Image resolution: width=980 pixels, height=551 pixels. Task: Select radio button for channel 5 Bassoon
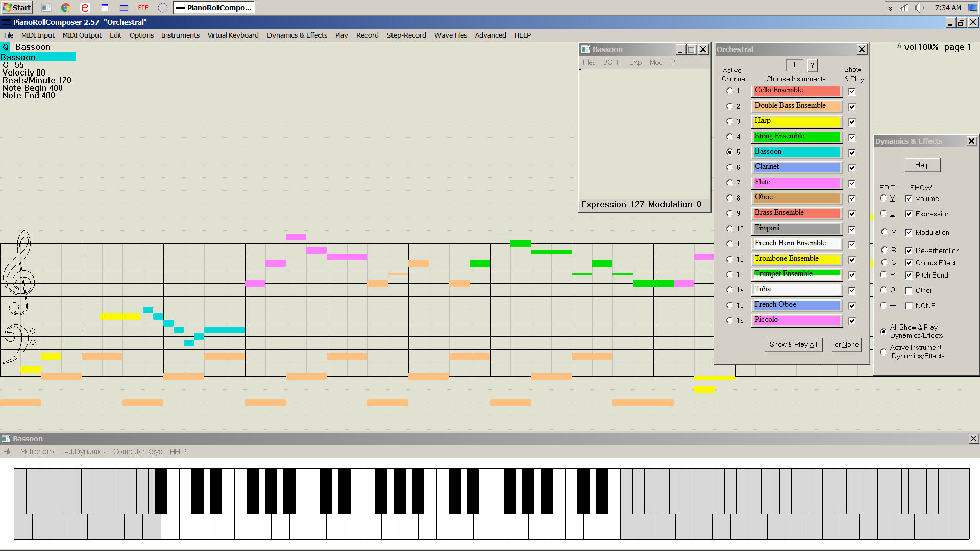pos(729,152)
